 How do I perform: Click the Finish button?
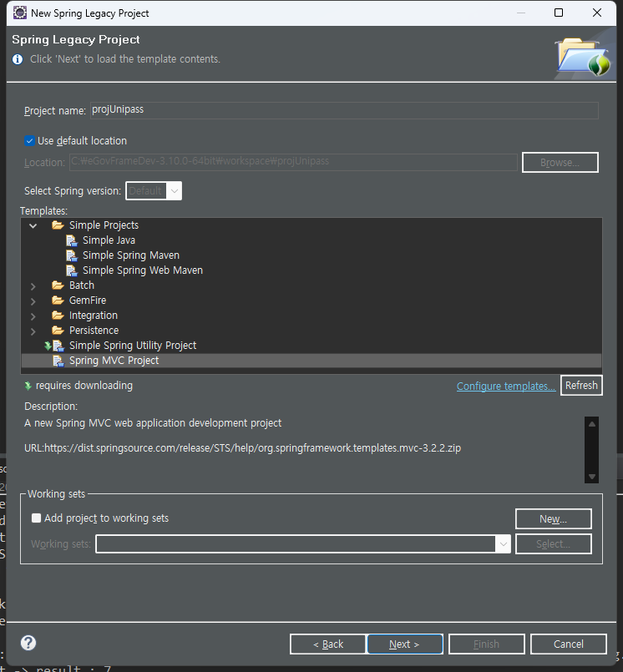(487, 644)
